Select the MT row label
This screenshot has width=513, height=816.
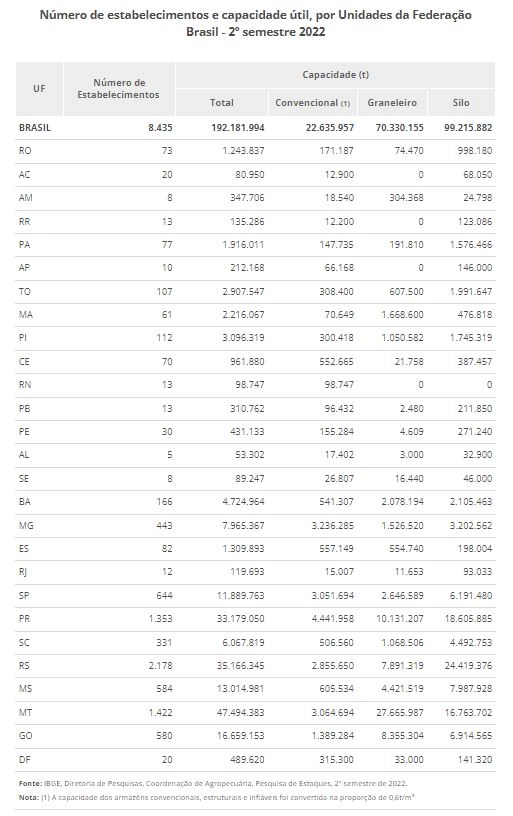[25, 712]
